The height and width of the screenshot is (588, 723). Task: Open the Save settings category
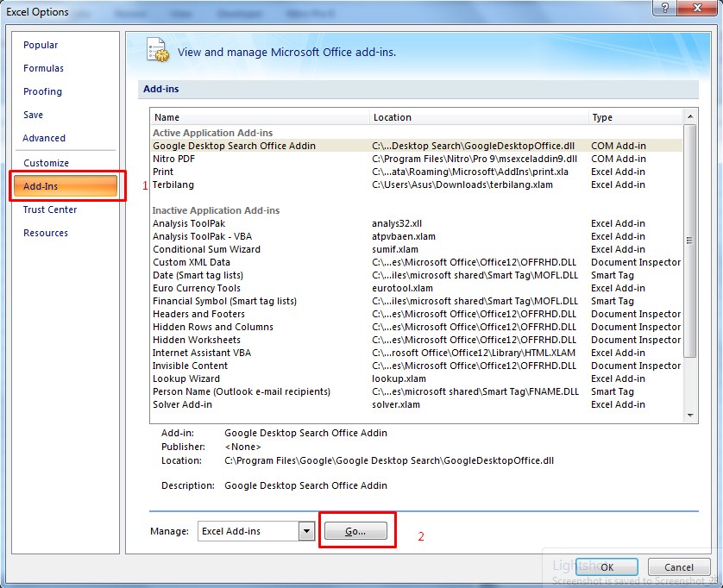pyautogui.click(x=32, y=115)
